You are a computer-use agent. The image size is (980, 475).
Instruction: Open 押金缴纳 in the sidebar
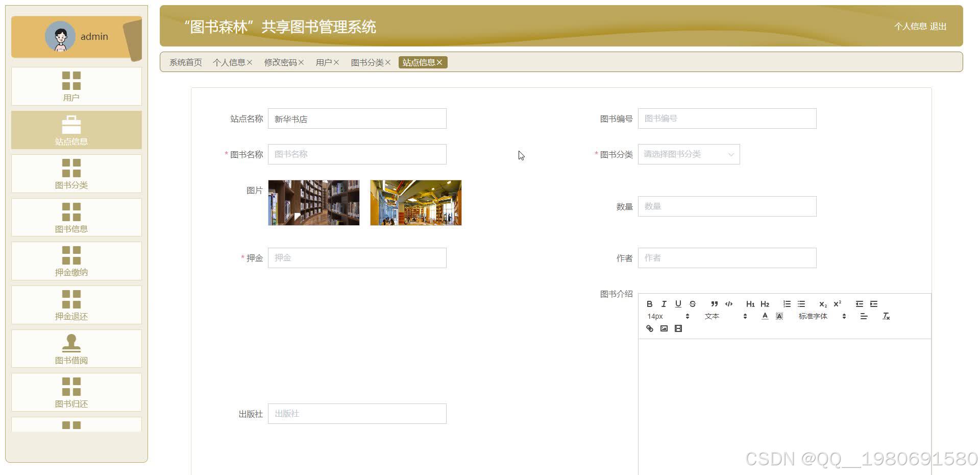coord(77,261)
